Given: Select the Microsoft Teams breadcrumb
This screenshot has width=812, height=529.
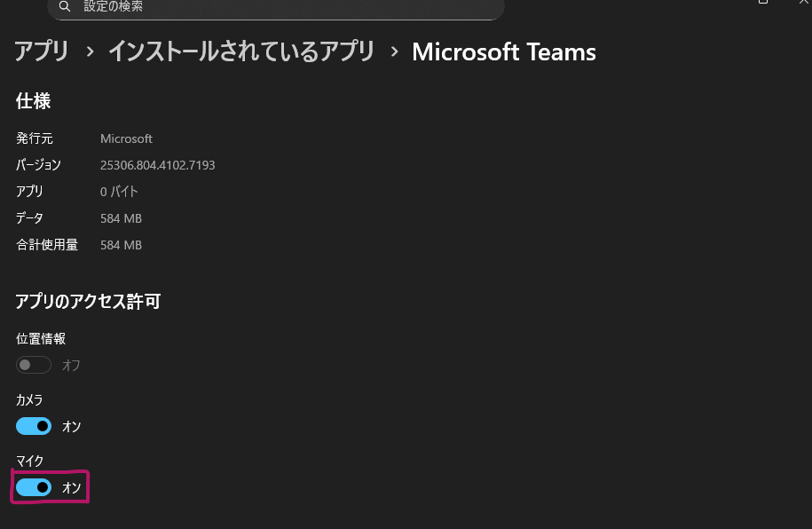Looking at the screenshot, I should click(503, 51).
